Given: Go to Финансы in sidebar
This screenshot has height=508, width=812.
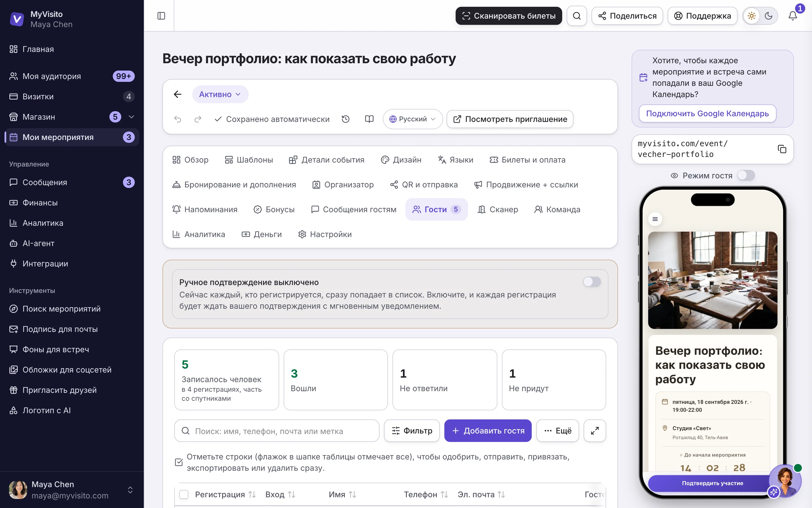Looking at the screenshot, I should pos(72,203).
